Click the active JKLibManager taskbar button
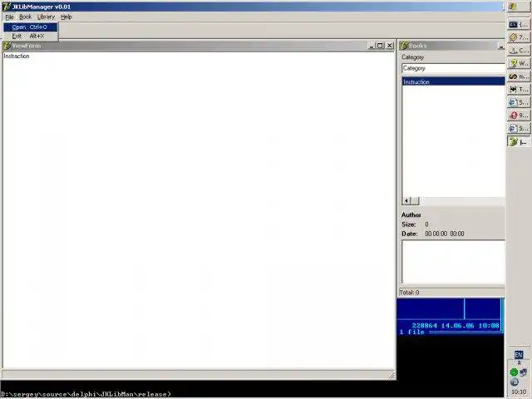Screen dimensions: 532x399 tap(519, 141)
